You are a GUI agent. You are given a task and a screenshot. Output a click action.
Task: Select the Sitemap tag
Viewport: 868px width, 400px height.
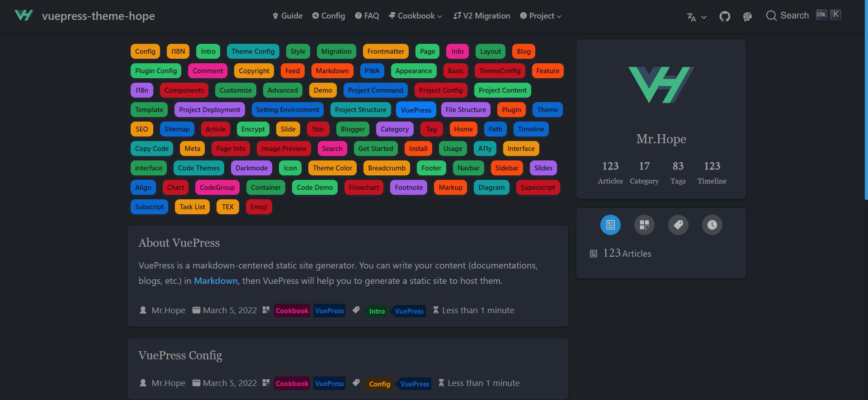177,129
